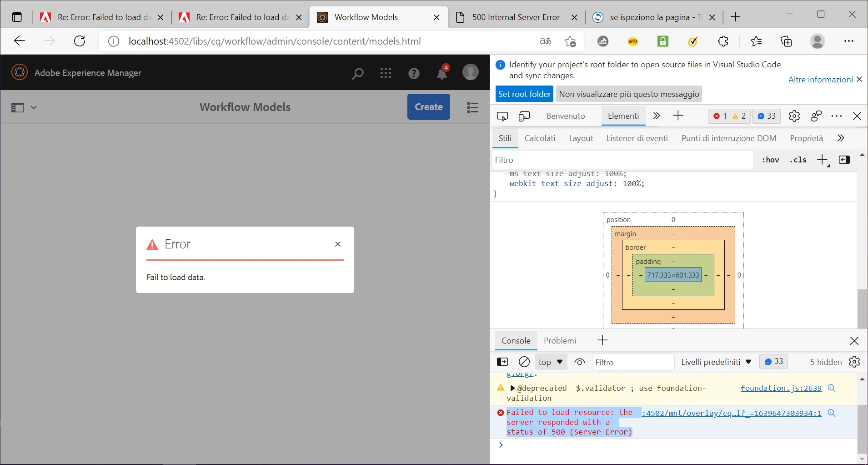Switch to Problemi drawer tab

point(560,341)
